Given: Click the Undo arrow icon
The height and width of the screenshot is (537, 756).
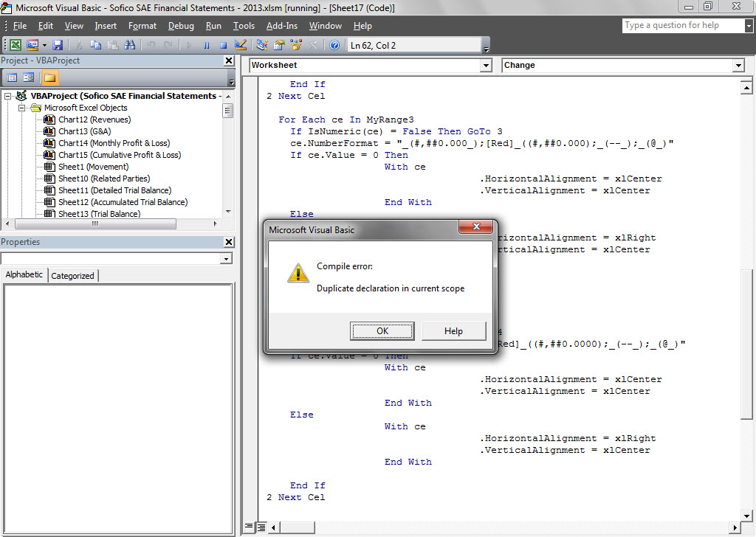Looking at the screenshot, I should point(151,45).
